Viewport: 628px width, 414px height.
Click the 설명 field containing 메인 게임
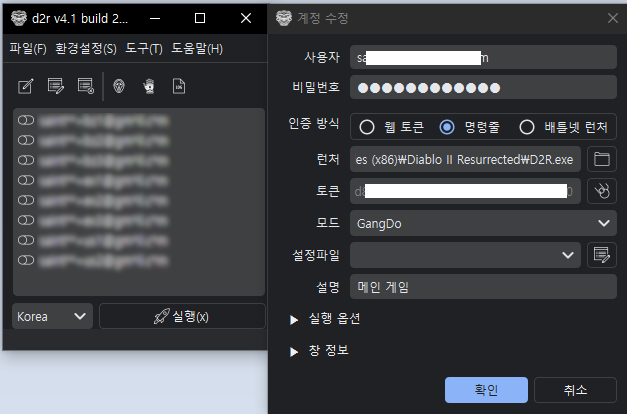(x=483, y=287)
